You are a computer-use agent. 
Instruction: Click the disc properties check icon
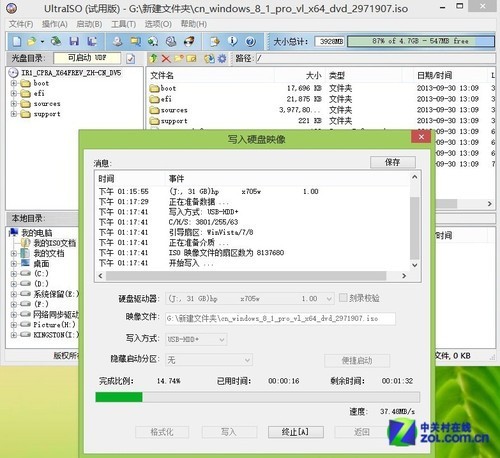tap(131, 59)
